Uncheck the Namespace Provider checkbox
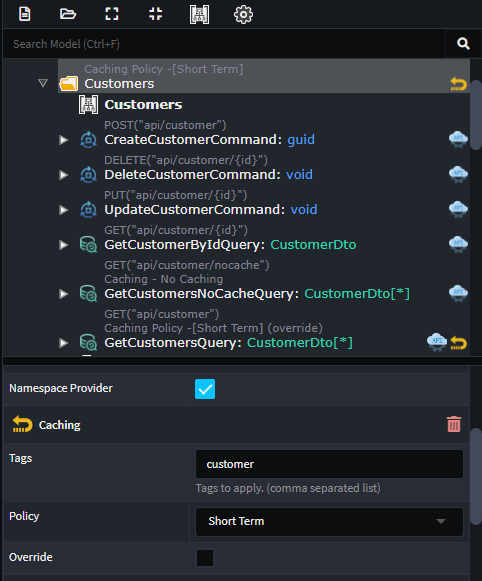Viewport: 482px width, 581px height. (205, 389)
